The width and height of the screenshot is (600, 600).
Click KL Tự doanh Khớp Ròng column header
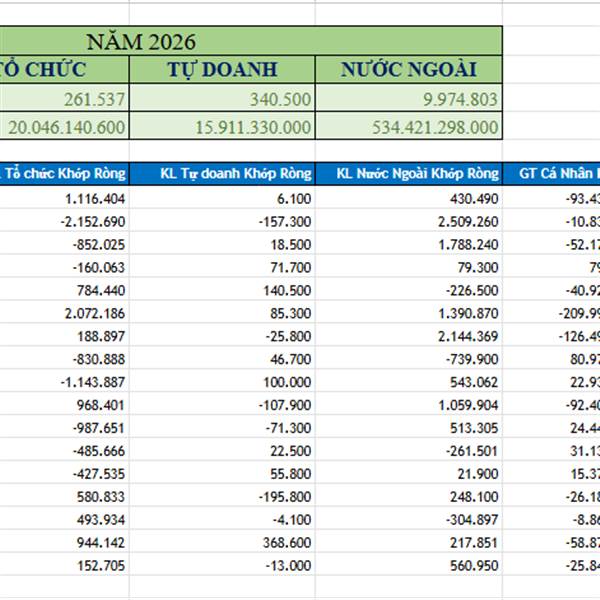tap(222, 174)
